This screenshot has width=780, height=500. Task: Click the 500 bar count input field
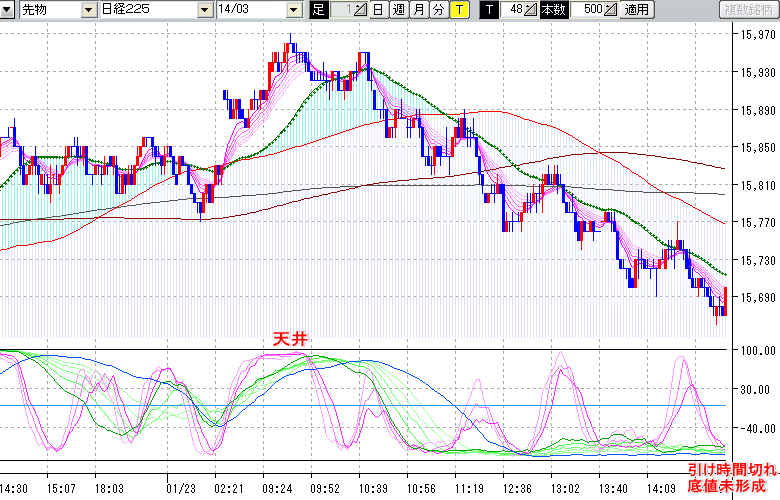coord(586,10)
